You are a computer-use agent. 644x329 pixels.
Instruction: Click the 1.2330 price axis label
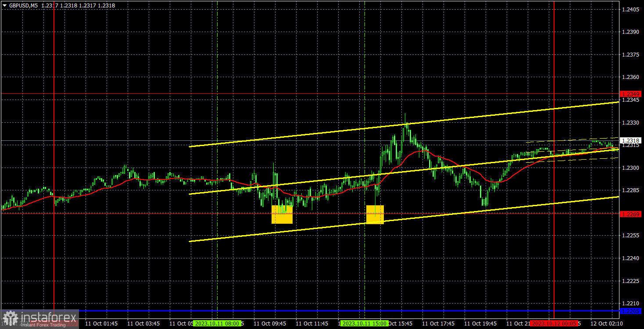[x=631, y=123]
